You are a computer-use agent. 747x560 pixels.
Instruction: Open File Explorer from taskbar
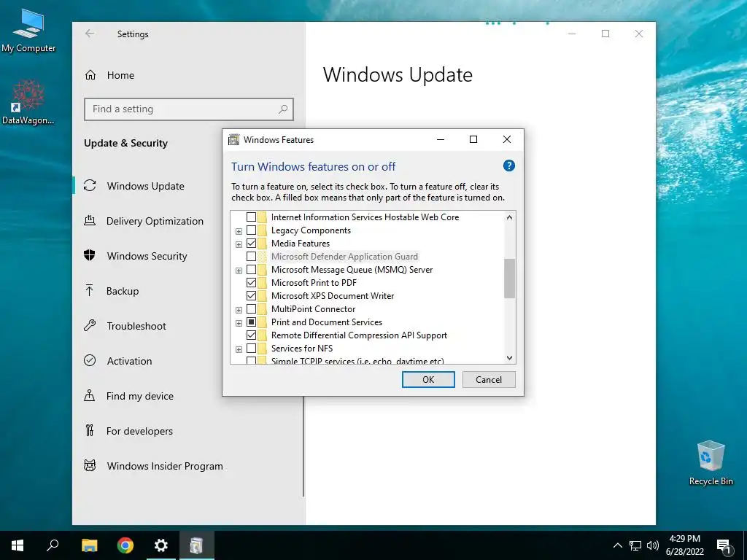pos(90,545)
